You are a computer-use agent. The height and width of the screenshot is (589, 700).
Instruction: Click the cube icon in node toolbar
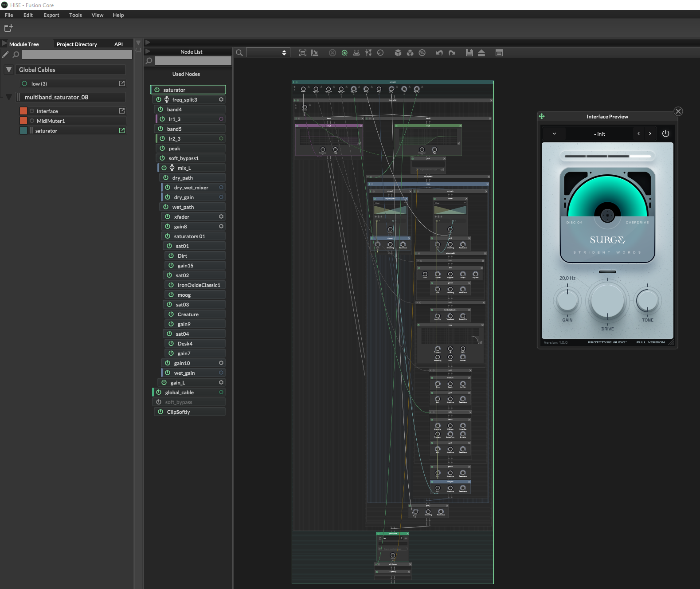398,53
